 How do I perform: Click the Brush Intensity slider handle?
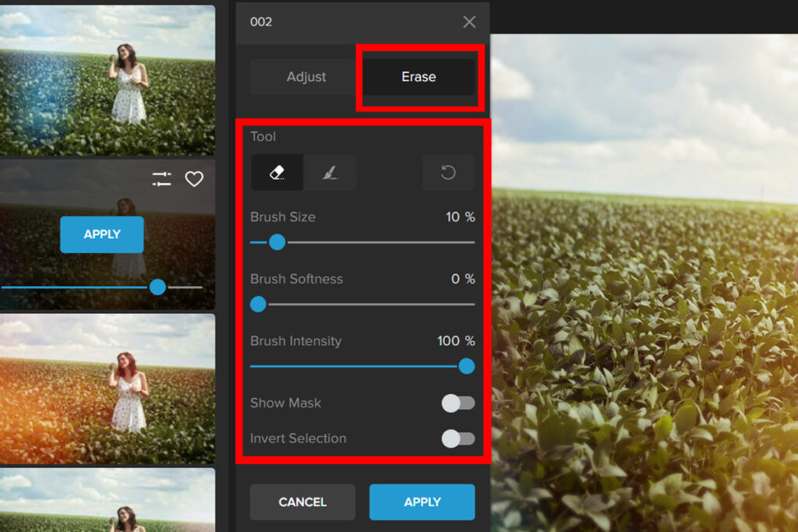pos(466,366)
